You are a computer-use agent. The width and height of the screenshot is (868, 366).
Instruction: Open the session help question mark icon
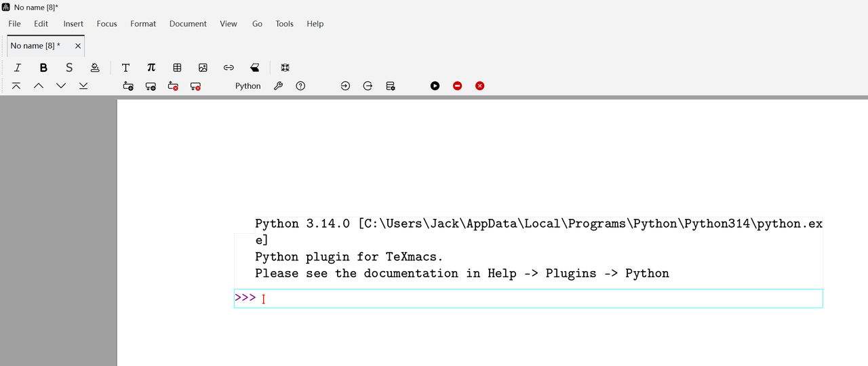(x=300, y=86)
